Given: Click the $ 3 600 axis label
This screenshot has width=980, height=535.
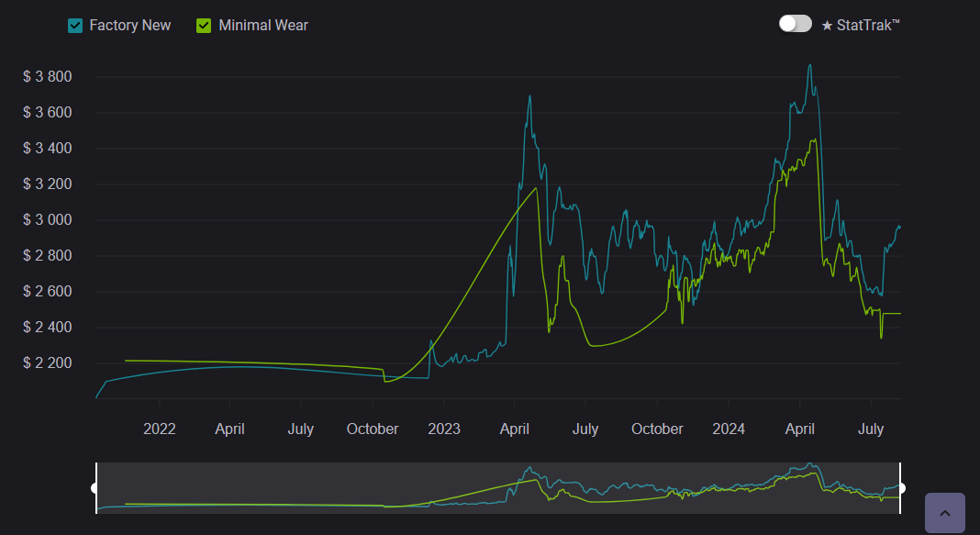Looking at the screenshot, I should [x=48, y=113].
